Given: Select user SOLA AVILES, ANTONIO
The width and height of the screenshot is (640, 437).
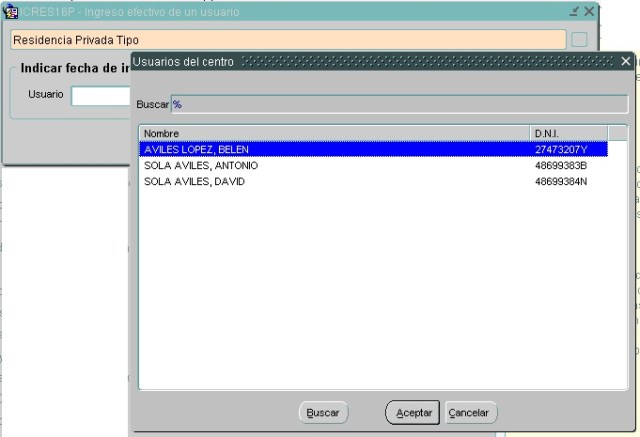Looking at the screenshot, I should coord(334,165).
